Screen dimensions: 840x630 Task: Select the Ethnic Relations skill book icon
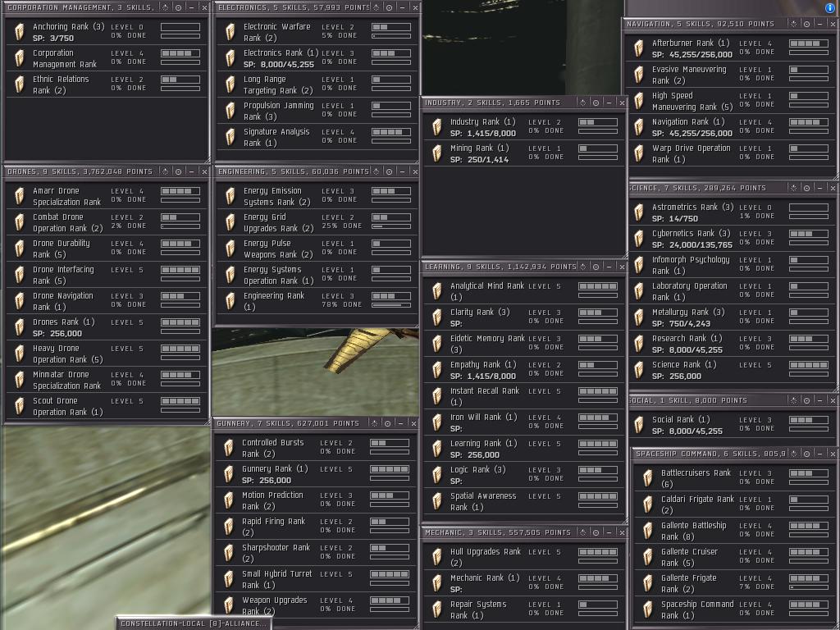click(x=20, y=84)
